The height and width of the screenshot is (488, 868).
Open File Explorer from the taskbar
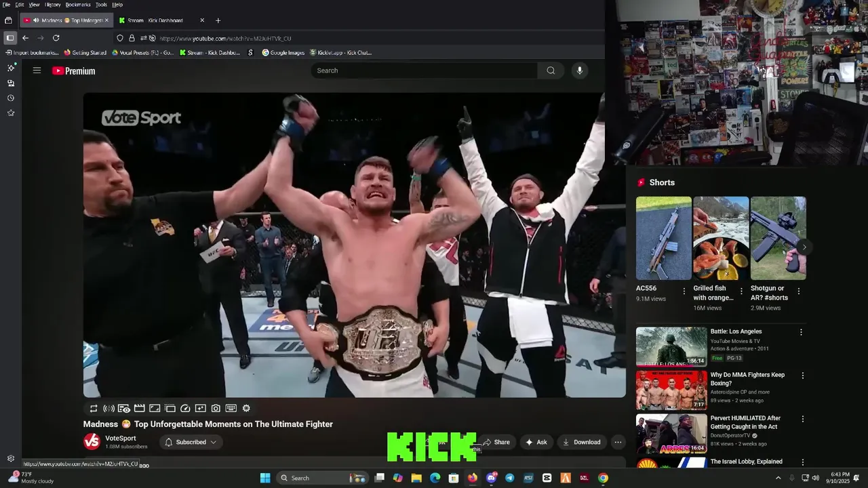(416, 478)
